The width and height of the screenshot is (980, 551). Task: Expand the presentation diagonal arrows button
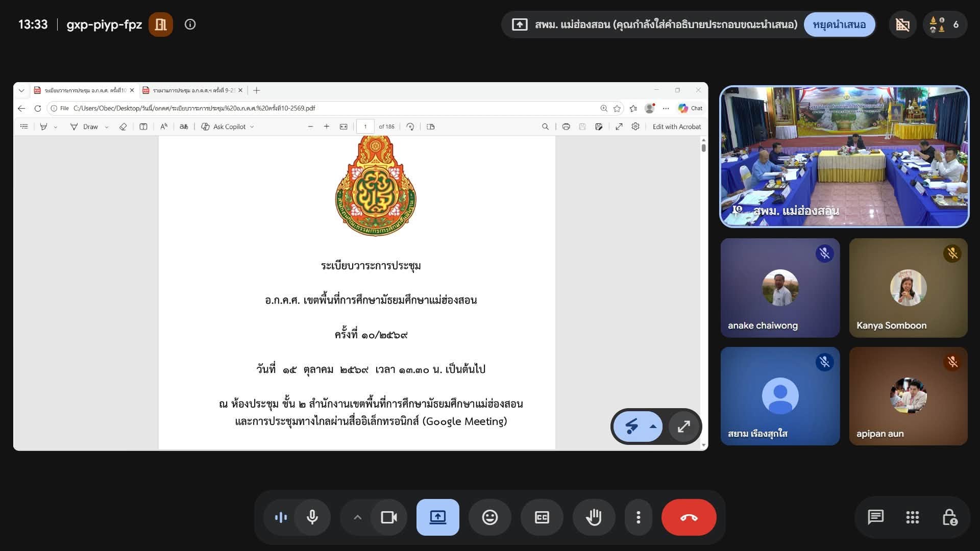[x=684, y=427]
